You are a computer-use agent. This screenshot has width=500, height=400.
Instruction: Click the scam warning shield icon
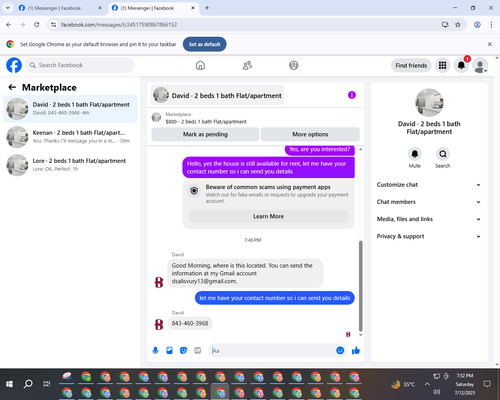point(194,191)
